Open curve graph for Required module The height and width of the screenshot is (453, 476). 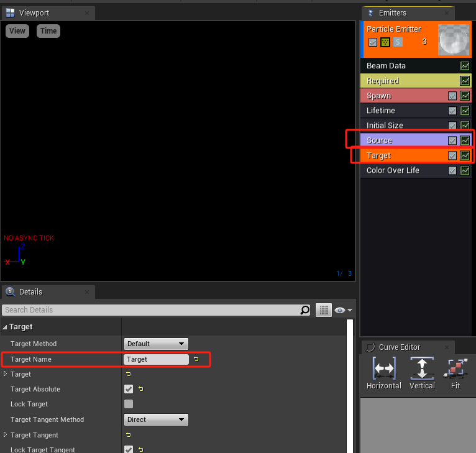(464, 81)
